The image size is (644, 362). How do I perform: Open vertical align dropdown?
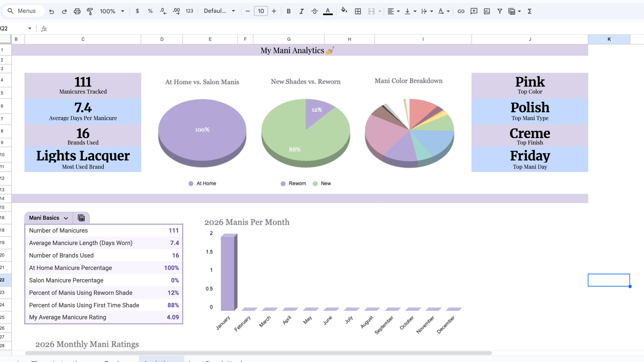pos(410,11)
